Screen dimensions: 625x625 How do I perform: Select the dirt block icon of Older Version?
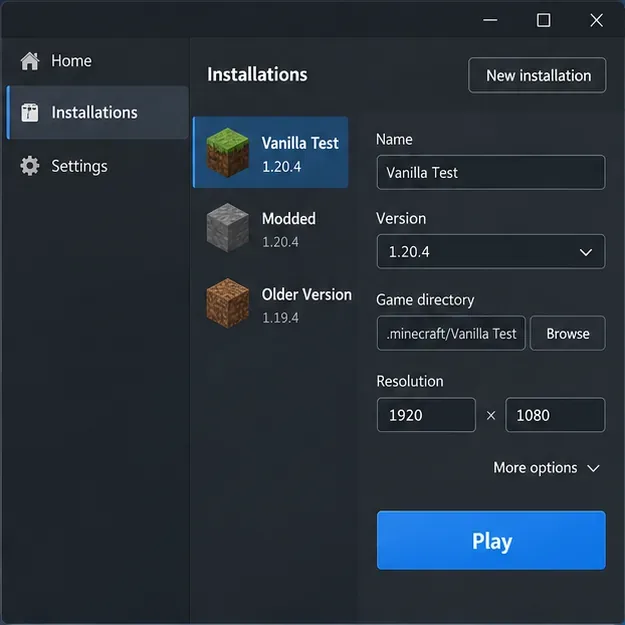(228, 303)
